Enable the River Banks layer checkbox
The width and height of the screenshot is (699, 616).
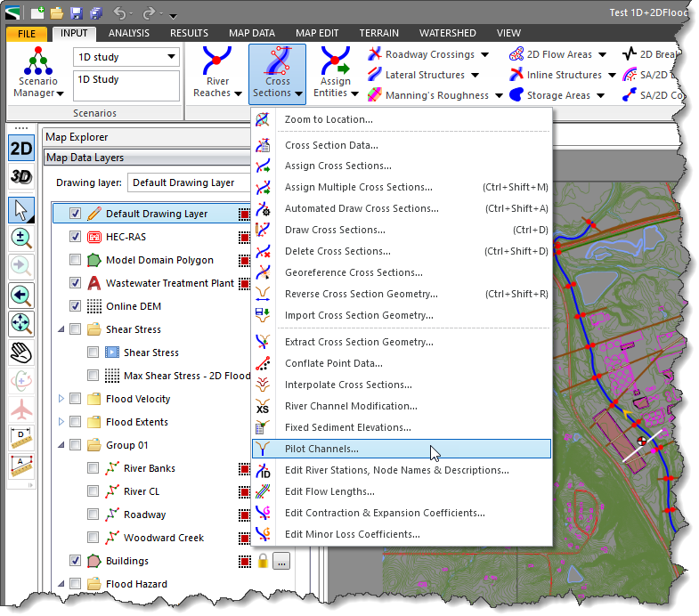pos(93,468)
